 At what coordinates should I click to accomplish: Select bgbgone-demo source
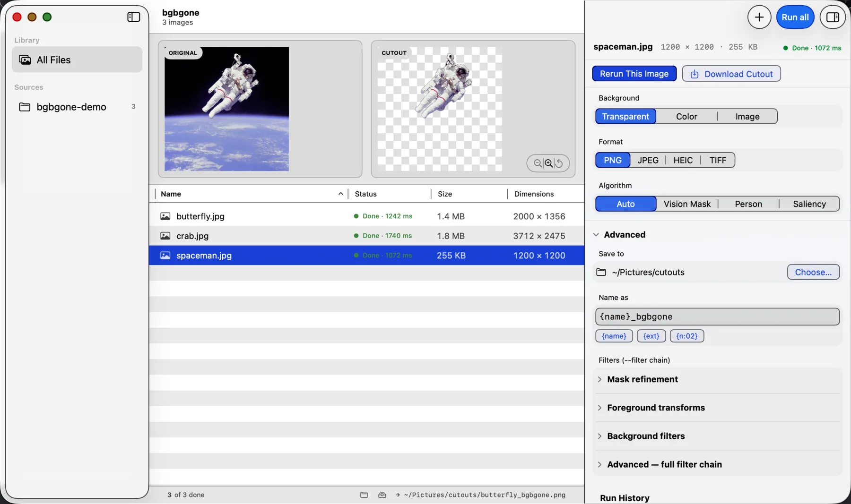point(77,107)
